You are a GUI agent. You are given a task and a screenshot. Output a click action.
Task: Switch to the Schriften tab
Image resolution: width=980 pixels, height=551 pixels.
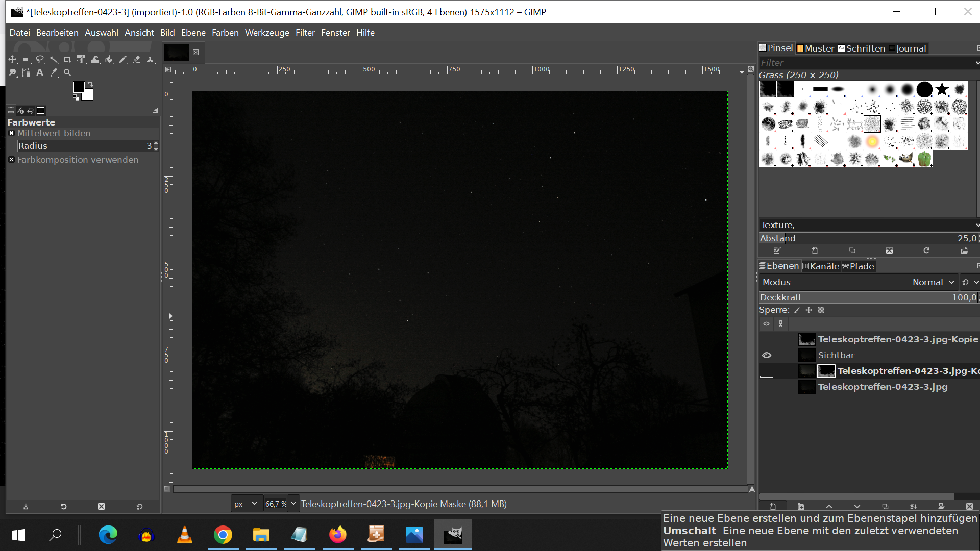(862, 48)
